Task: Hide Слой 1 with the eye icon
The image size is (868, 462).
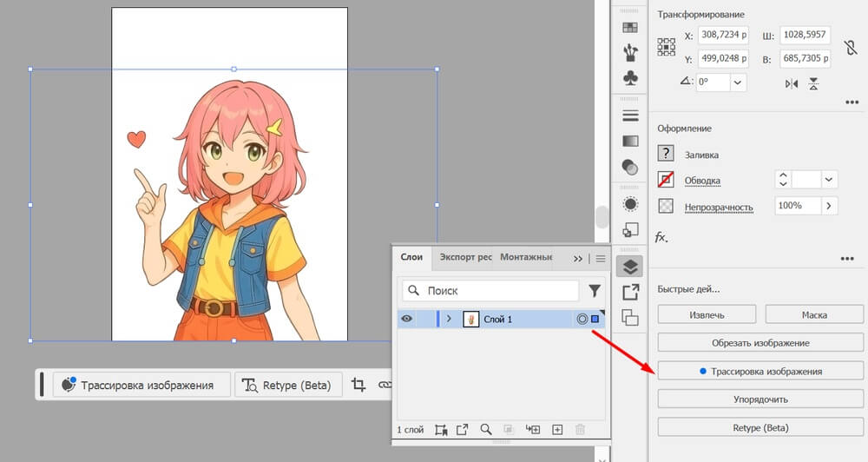Action: pos(406,319)
